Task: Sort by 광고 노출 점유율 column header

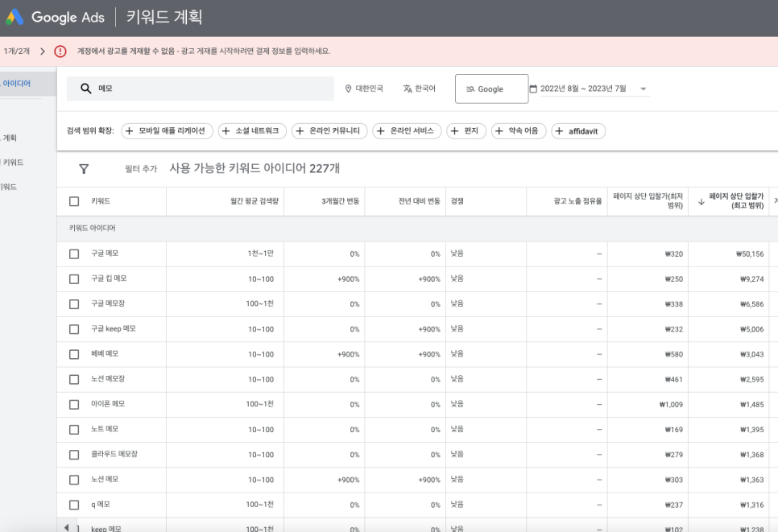Action: click(577, 201)
